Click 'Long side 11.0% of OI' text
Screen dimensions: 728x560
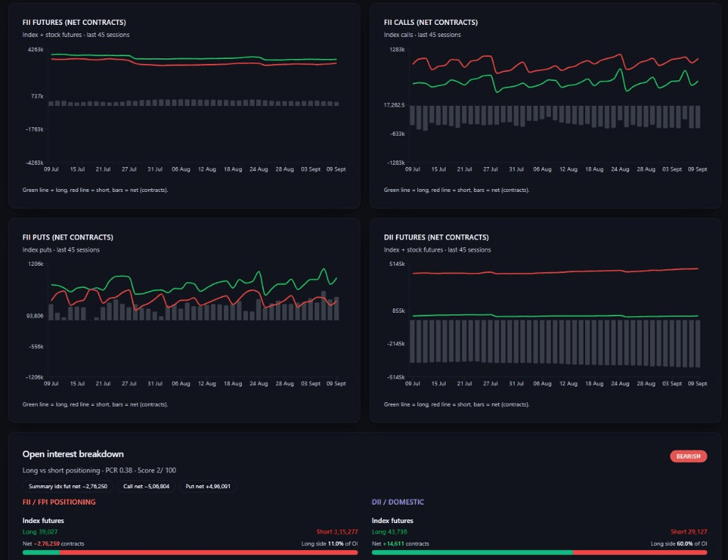[330, 544]
